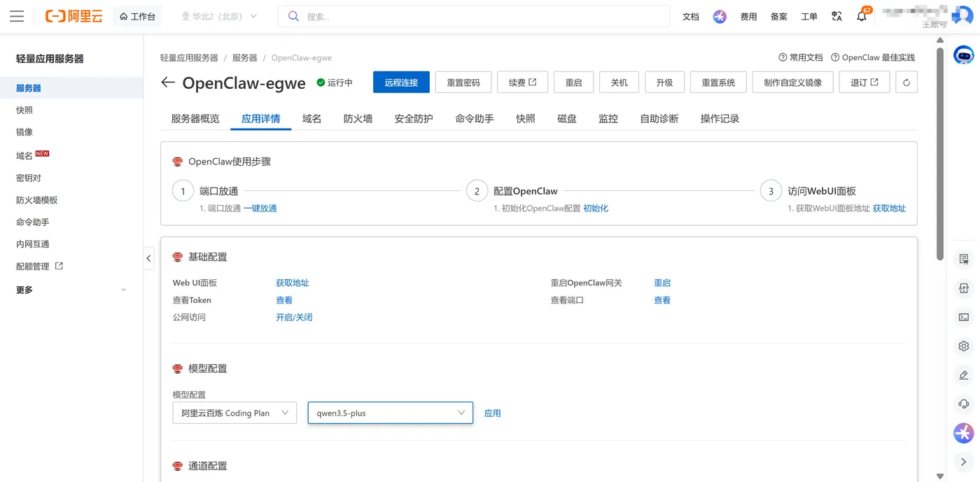The height and width of the screenshot is (482, 980).
Task: Click the OpenClaw icon beside 基础配置
Action: click(x=178, y=257)
